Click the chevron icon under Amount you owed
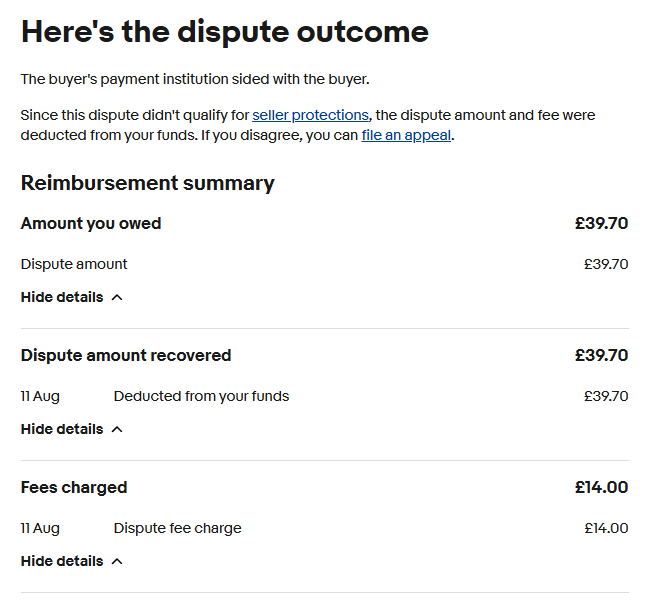Image resolution: width=653 pixels, height=607 pixels. tap(117, 297)
